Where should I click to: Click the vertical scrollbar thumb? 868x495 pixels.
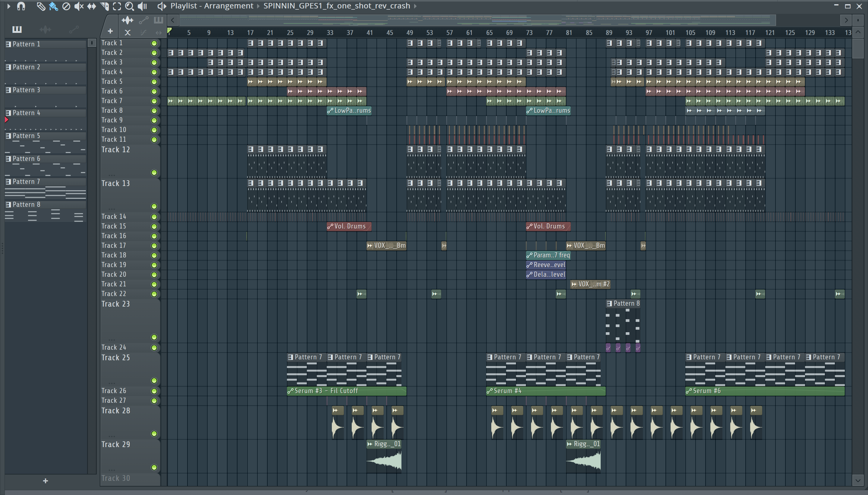click(858, 48)
